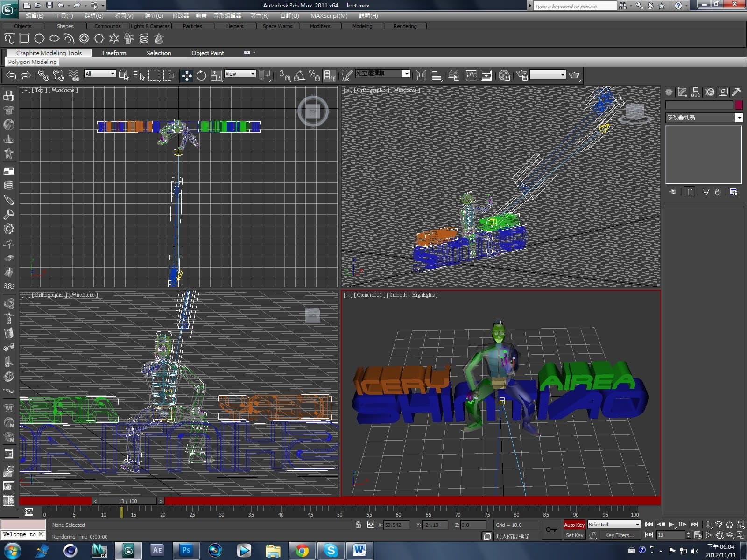Viewport: 747px width, 560px height.
Task: Click the crimson object color swatch
Action: click(x=739, y=105)
